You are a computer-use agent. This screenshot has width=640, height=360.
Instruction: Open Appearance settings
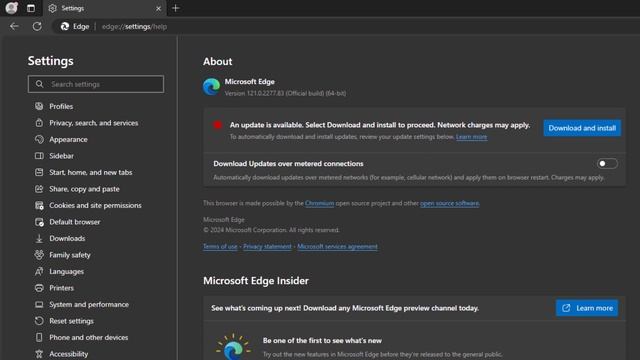68,140
